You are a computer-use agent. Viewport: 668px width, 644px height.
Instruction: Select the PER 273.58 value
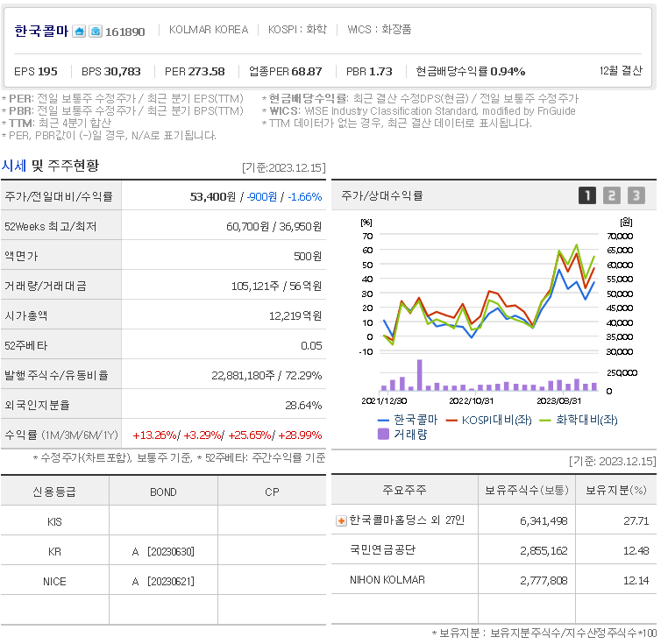[195, 71]
